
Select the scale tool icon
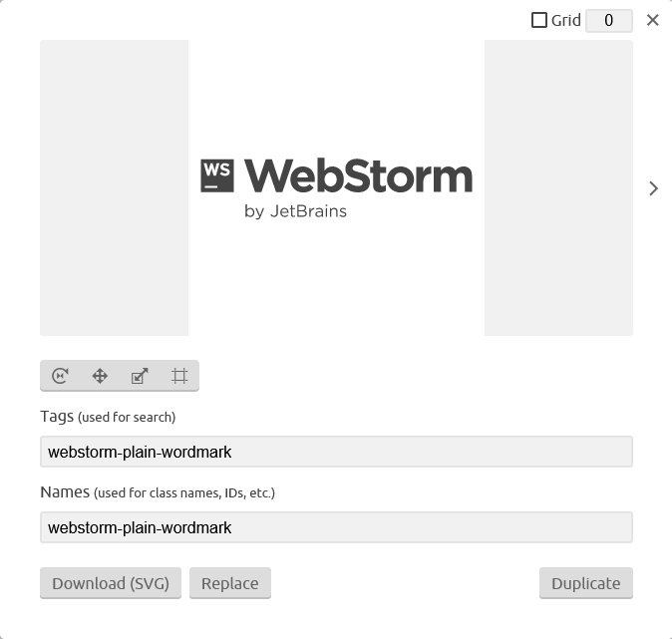(x=140, y=376)
